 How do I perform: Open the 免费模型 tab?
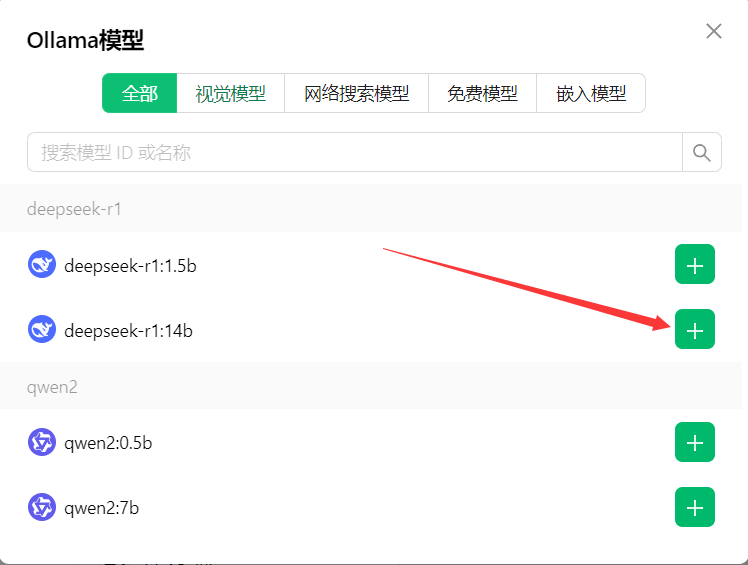click(x=482, y=93)
